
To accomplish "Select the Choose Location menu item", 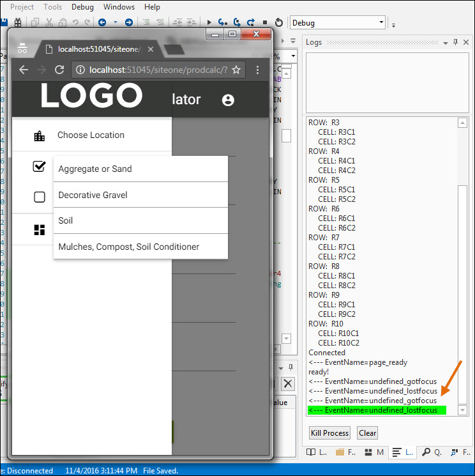I will coord(91,135).
